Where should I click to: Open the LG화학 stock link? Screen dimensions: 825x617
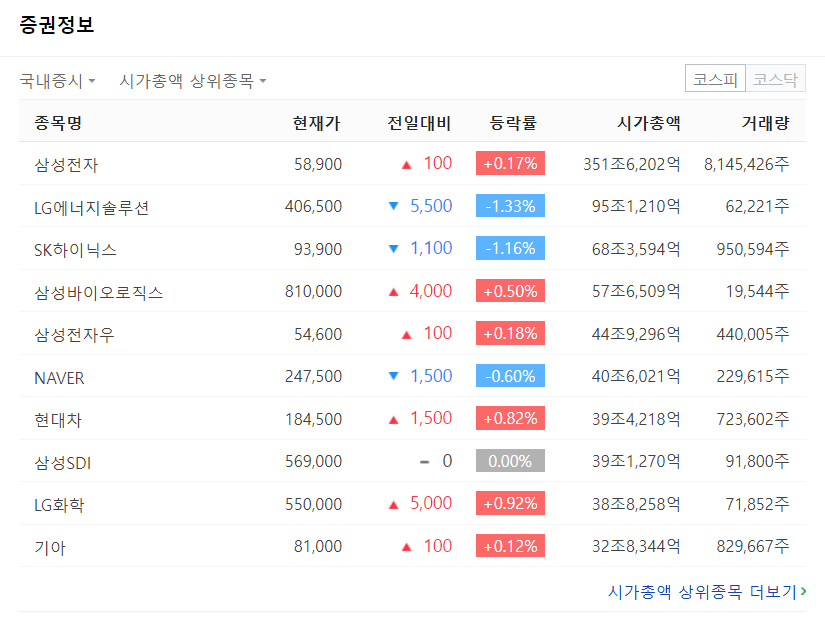click(x=59, y=505)
